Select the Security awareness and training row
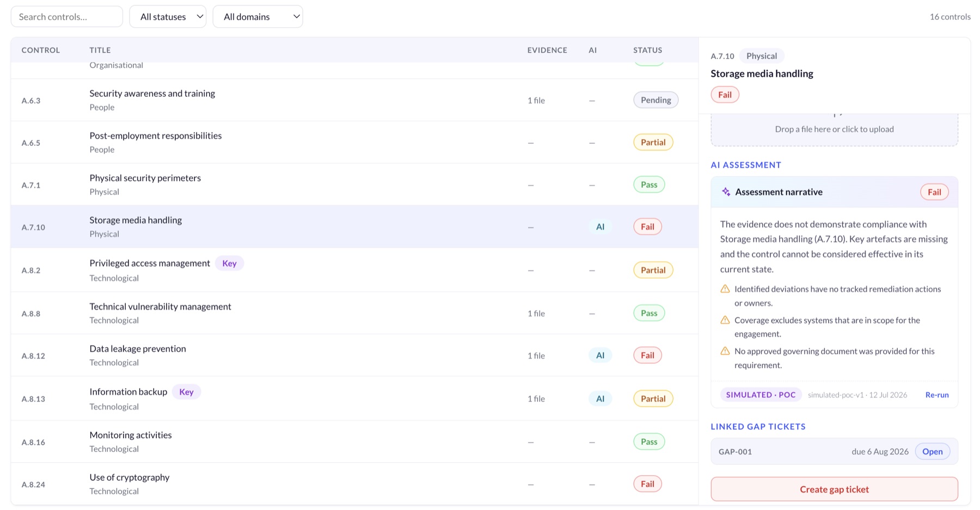Viewport: 980px width, 510px height. click(354, 100)
